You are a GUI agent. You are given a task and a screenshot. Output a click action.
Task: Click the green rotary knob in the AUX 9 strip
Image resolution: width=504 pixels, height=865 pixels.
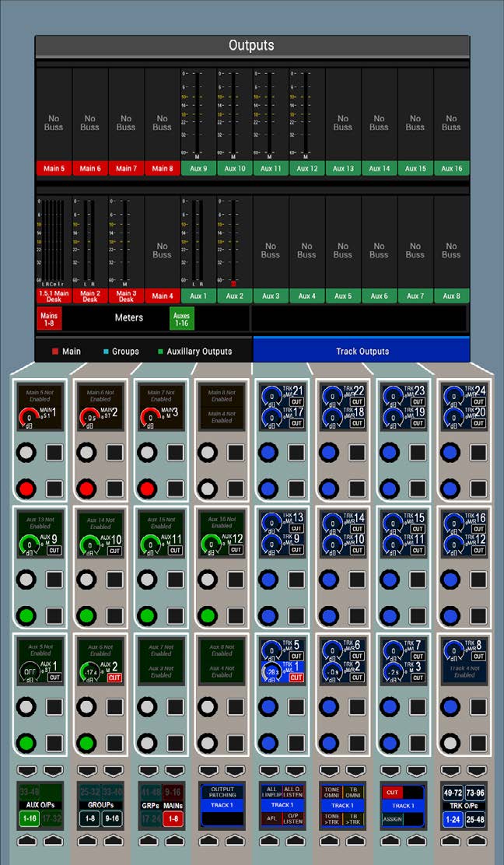[26, 615]
